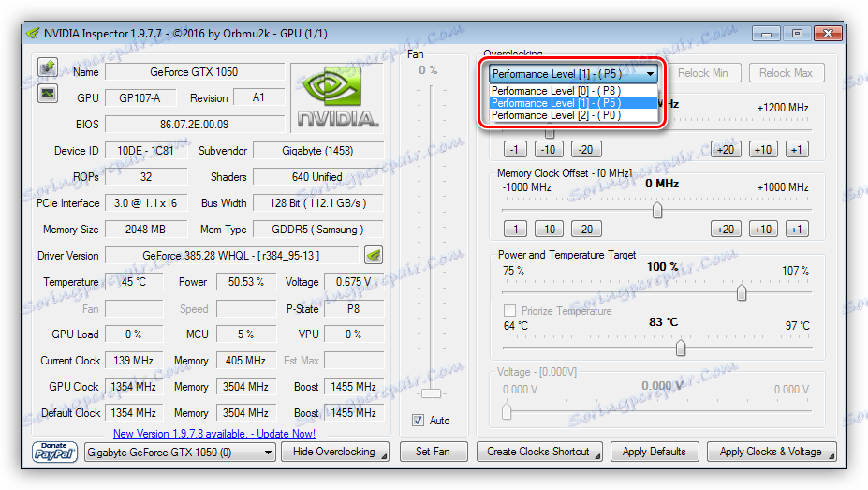
Task: Click the upload screenshot icon beside Name
Action: pyautogui.click(x=48, y=67)
